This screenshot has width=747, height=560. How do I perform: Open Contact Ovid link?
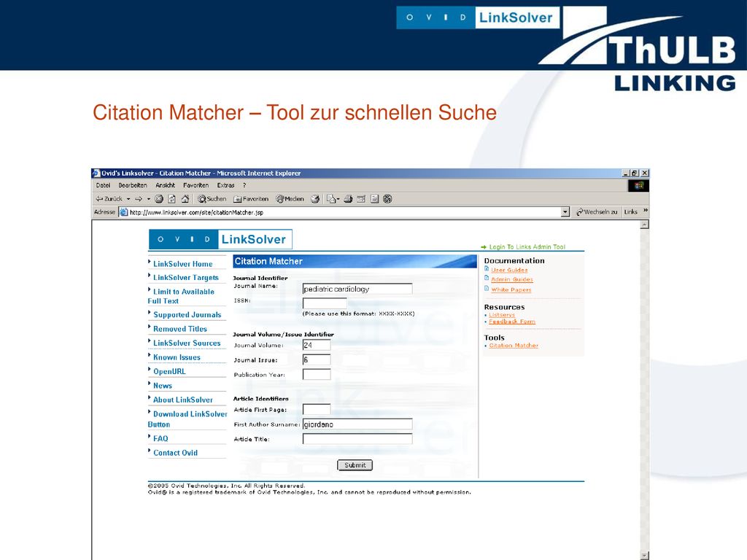point(175,453)
